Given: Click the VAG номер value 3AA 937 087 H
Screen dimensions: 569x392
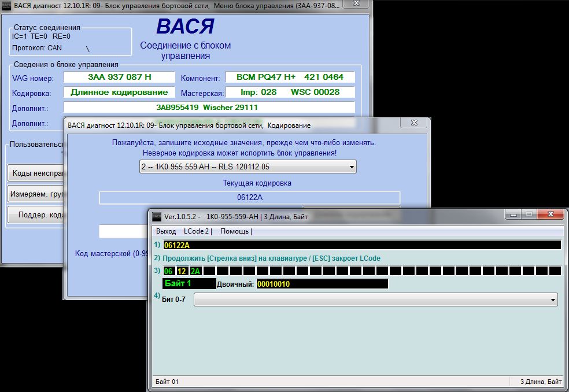Looking at the screenshot, I should [x=119, y=77].
